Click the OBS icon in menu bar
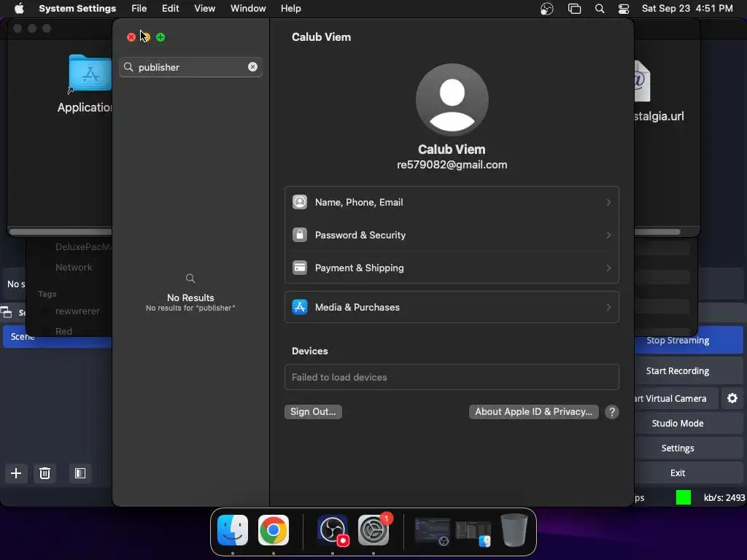Image resolution: width=747 pixels, height=560 pixels. tap(547, 9)
